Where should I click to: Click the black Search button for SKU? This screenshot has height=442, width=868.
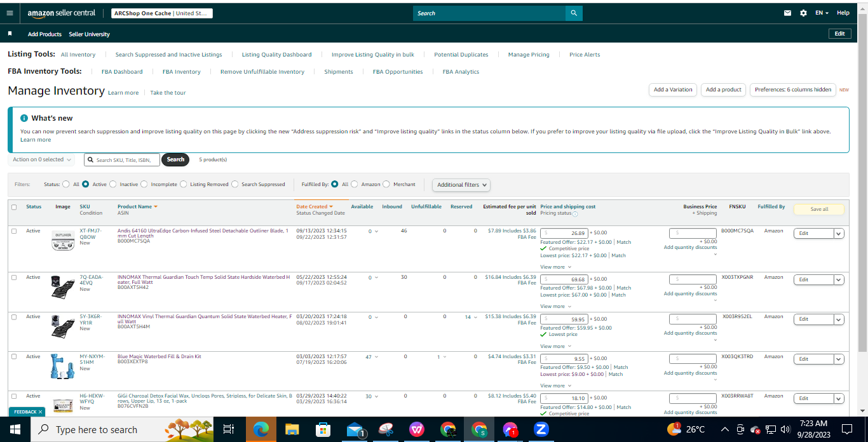(x=175, y=159)
